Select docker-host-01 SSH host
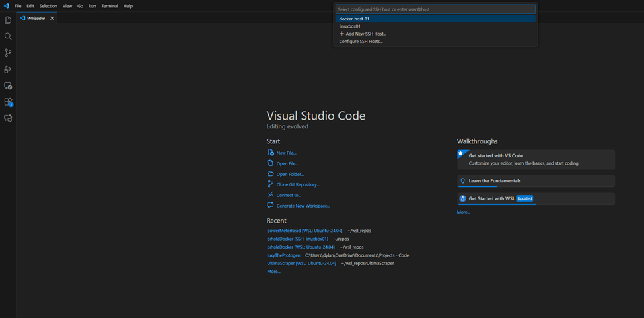 pyautogui.click(x=354, y=19)
